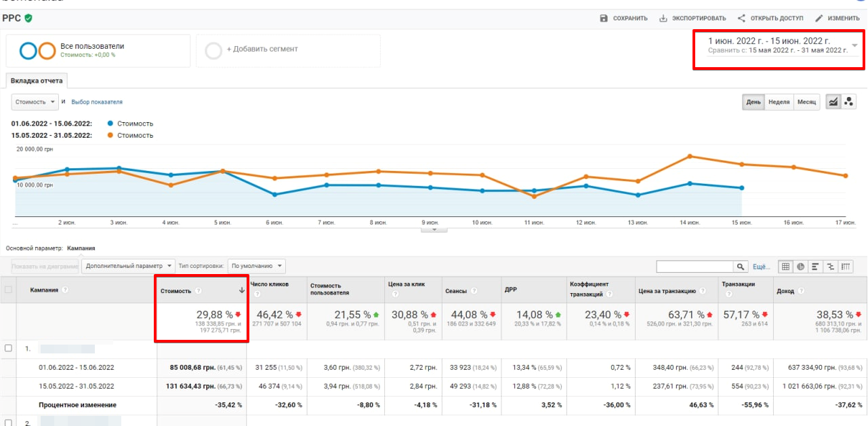Tick the checkbox for campaign row 1
This screenshot has height=426, width=868.
pos(9,348)
